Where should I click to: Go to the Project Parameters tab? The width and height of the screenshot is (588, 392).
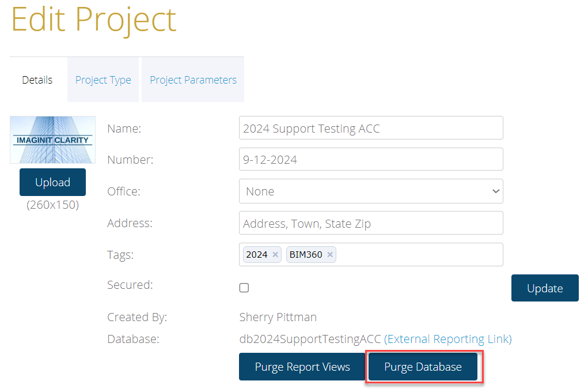coord(193,80)
